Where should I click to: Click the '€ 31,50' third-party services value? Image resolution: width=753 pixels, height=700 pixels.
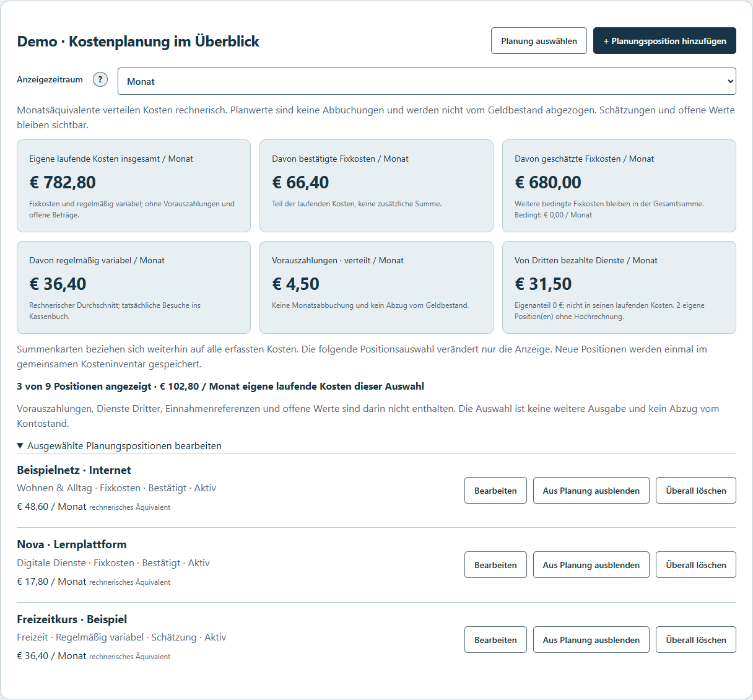coord(543,284)
